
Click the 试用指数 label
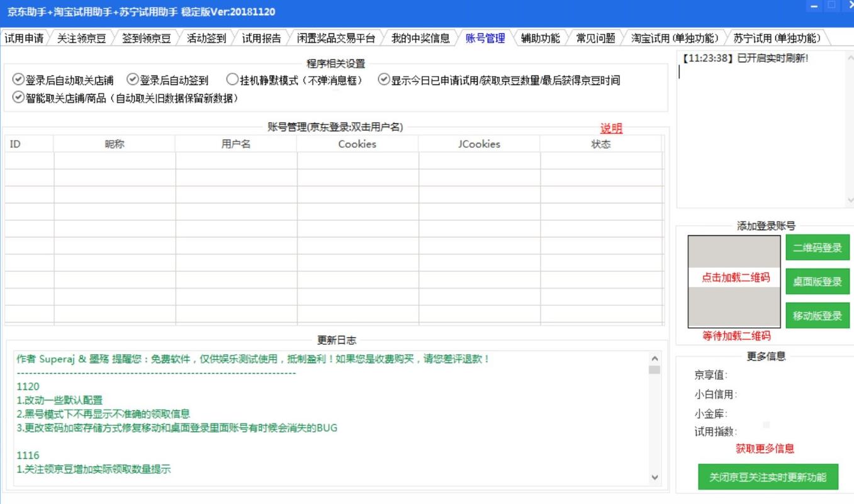click(x=716, y=432)
